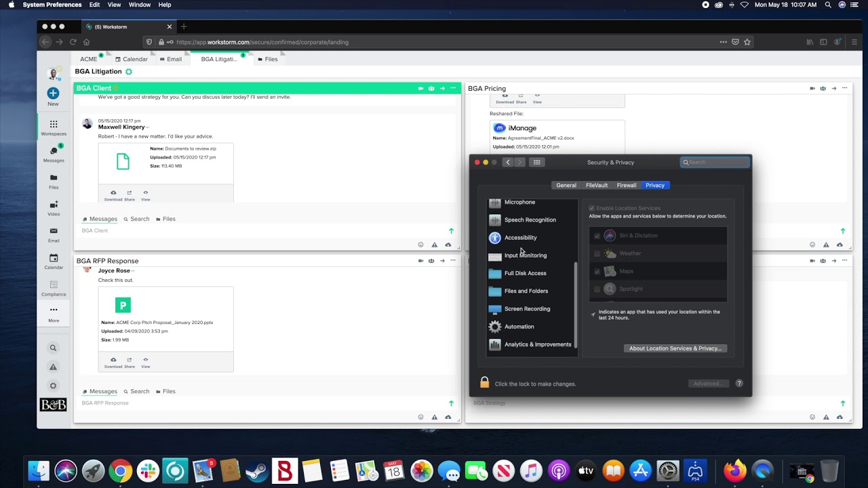868x488 pixels.
Task: Open Maxwell Kingery message options dots
Action: coord(147,127)
